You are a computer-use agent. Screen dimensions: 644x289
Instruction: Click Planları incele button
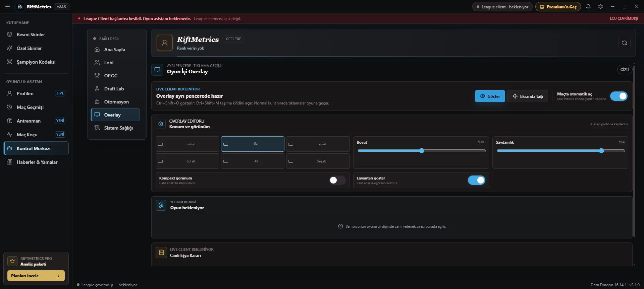click(x=36, y=276)
